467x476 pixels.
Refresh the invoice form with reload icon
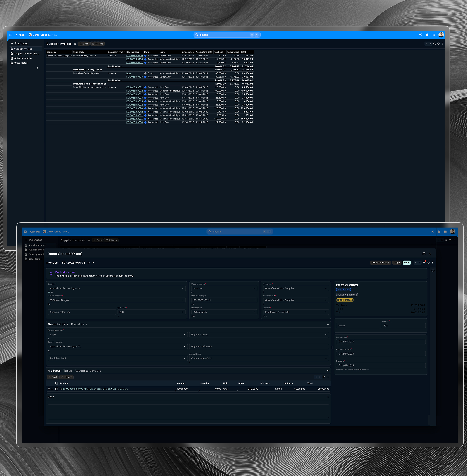pos(428,262)
